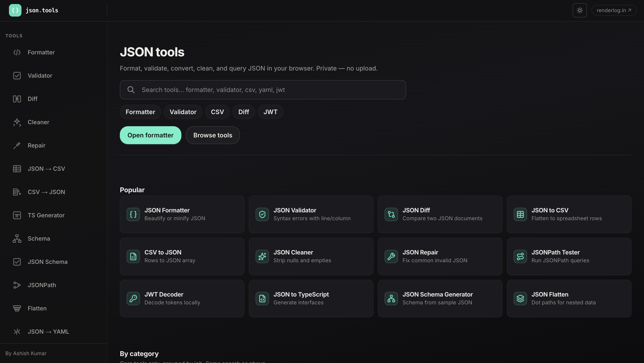The width and height of the screenshot is (644, 363).
Task: Click the JSONPath route icon in sidebar
Action: (x=17, y=285)
